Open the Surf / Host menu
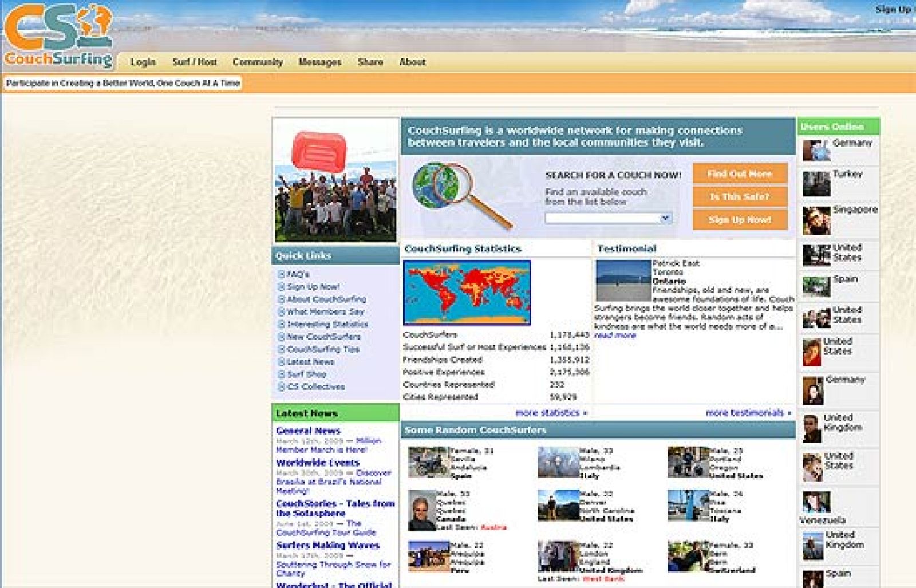The width and height of the screenshot is (916, 588). pyautogui.click(x=195, y=62)
